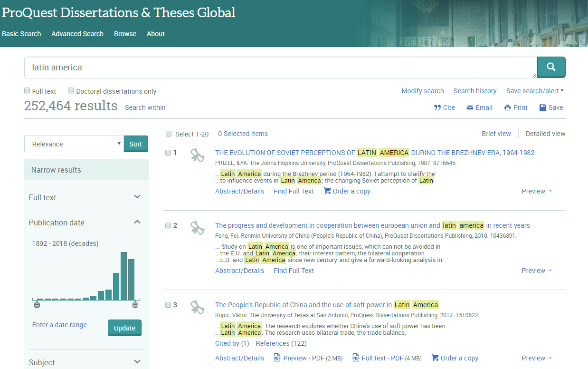
Task: Check the Select 1-20 checkbox
Action: pos(169,134)
